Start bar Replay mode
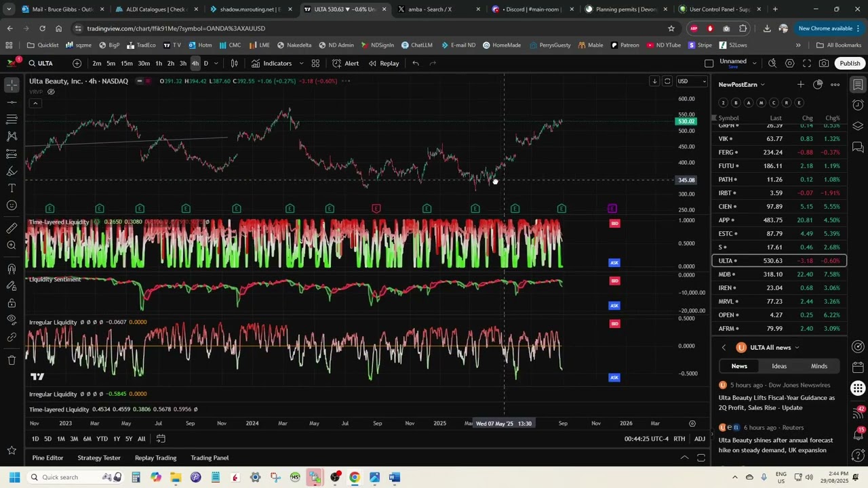Image resolution: width=868 pixels, height=488 pixels. [384, 63]
